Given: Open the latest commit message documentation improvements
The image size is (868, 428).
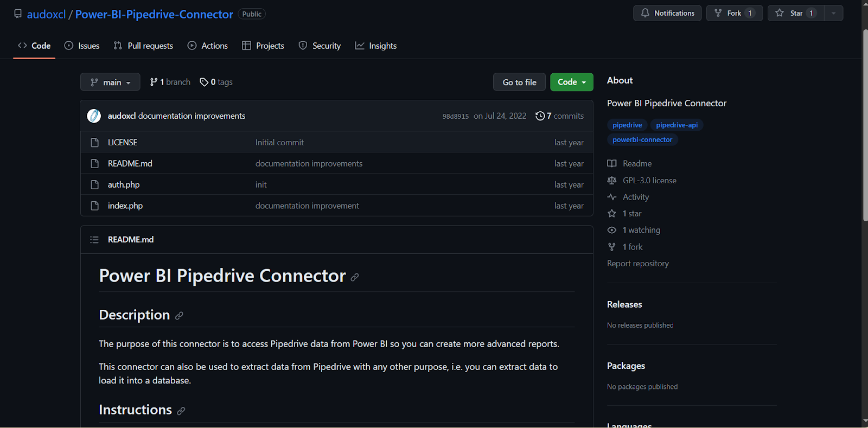Looking at the screenshot, I should [x=192, y=116].
